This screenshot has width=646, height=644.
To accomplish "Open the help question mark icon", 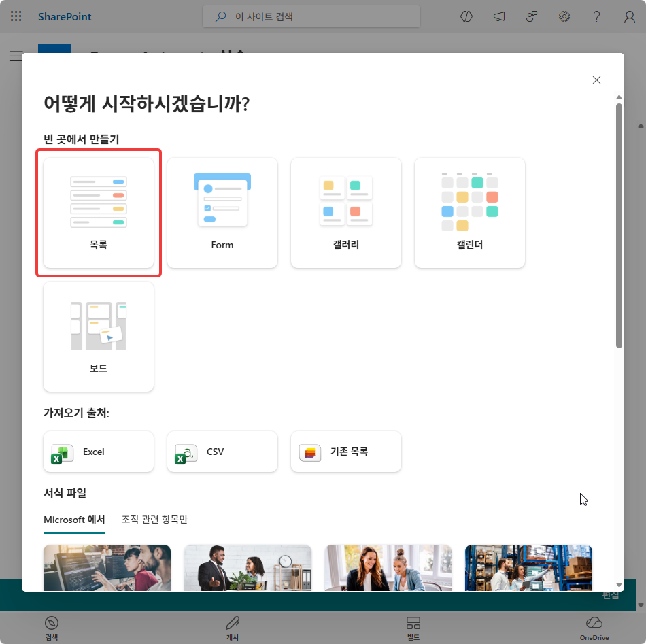I will click(596, 16).
